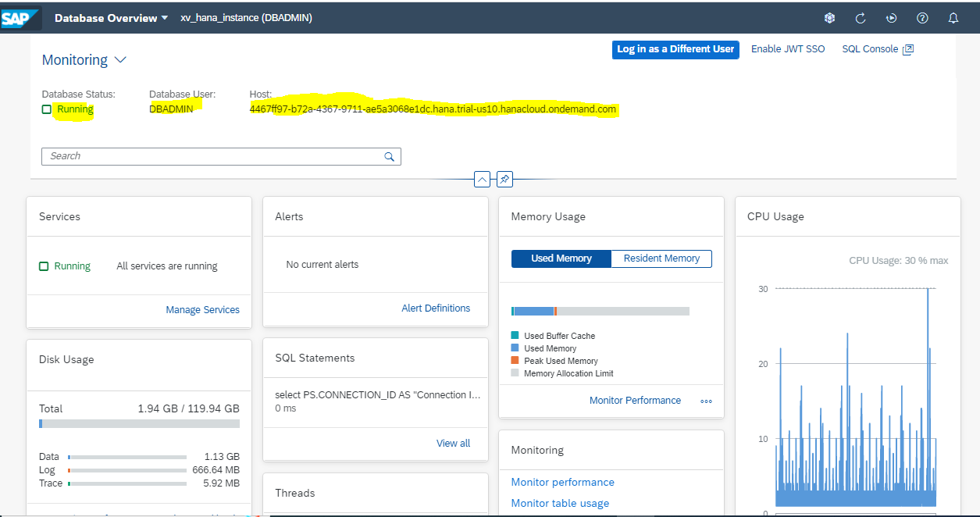Click View all in SQL Statements
This screenshot has width=980, height=517.
click(x=454, y=444)
